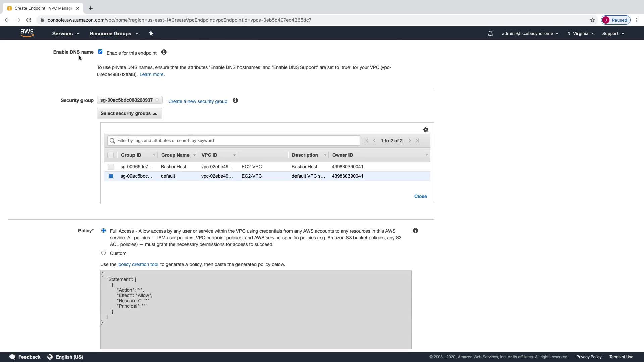Click info icon next to Enable DNS name

[164, 52]
